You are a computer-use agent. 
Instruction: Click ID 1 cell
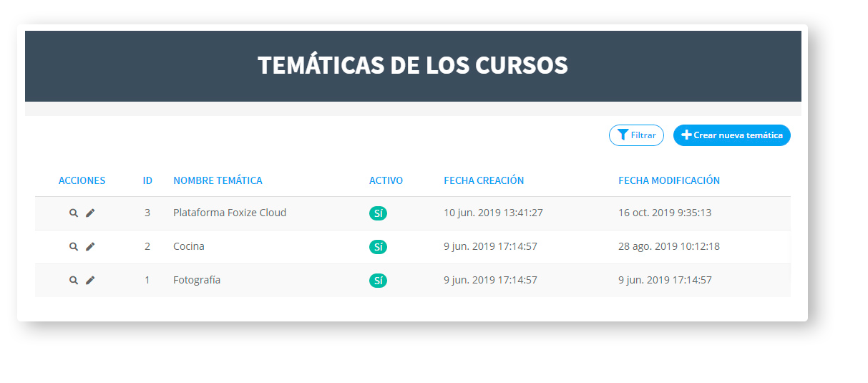click(x=147, y=280)
